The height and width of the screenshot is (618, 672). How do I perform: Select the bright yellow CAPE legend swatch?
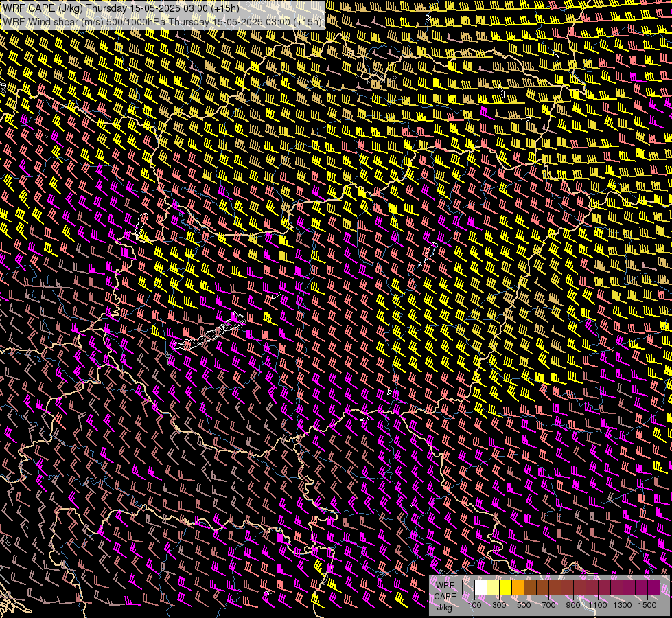[x=505, y=588]
